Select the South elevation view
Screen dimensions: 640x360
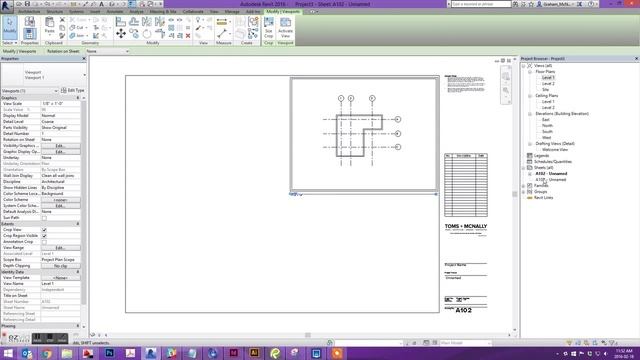(547, 131)
